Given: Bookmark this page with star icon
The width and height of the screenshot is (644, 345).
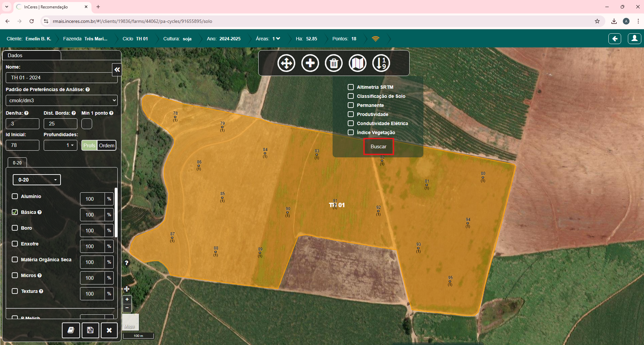Looking at the screenshot, I should [x=597, y=21].
